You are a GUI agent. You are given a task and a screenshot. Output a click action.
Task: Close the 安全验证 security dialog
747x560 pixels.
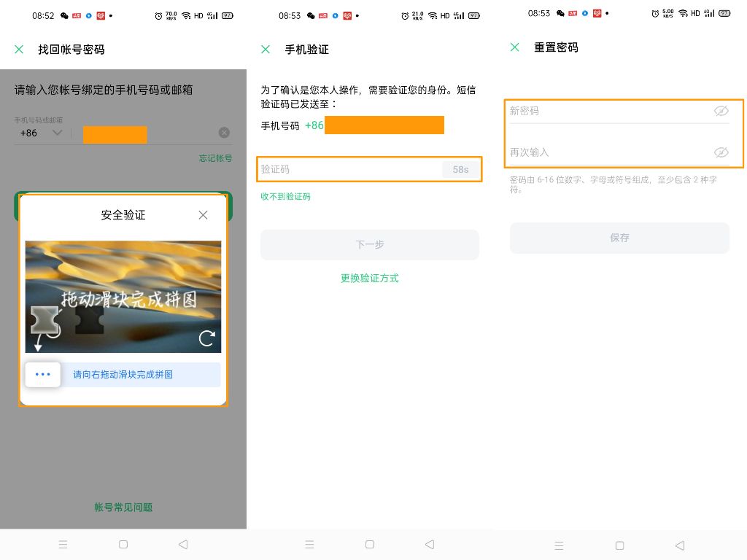(203, 215)
